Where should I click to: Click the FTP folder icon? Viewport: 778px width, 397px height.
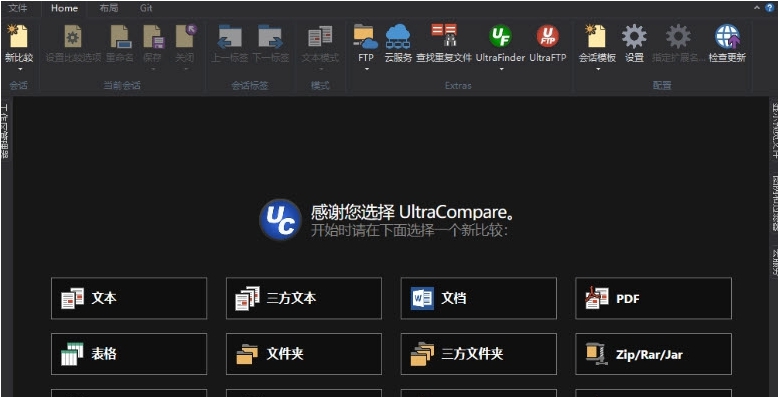366,36
